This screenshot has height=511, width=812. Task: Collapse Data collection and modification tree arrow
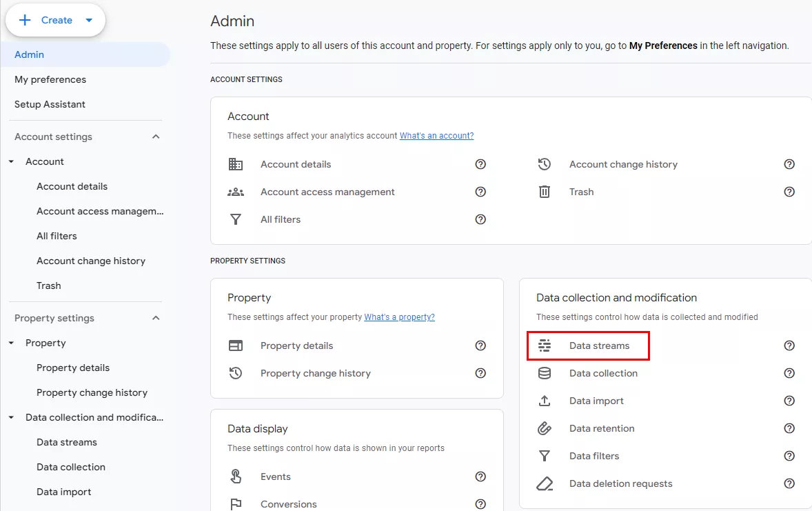12,418
